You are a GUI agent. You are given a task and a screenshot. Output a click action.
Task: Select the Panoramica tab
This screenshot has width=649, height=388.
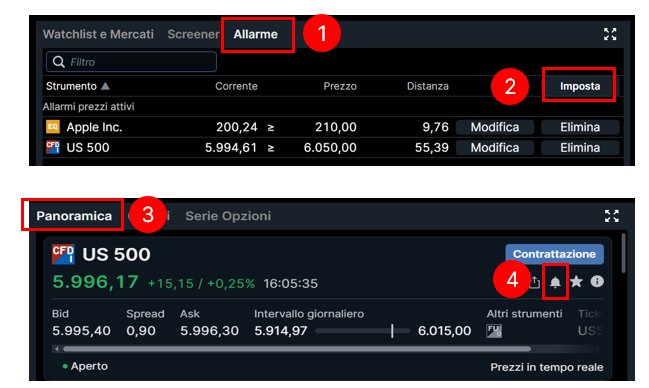point(74,216)
